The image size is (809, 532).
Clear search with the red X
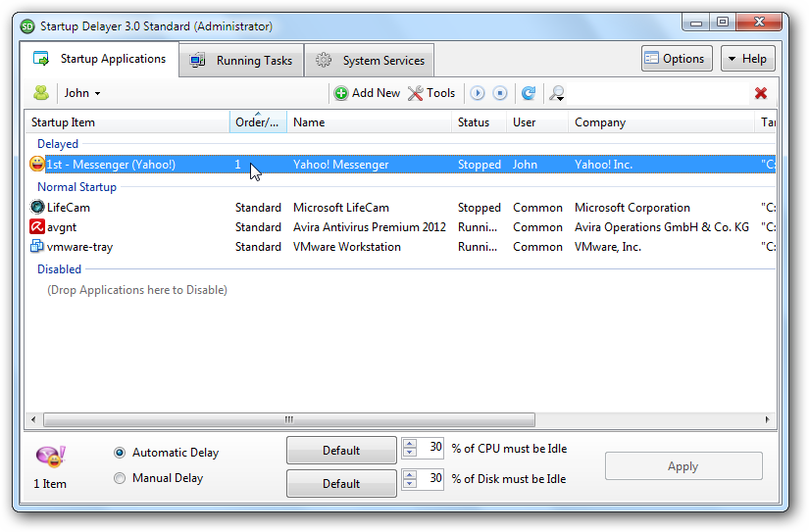coord(761,93)
